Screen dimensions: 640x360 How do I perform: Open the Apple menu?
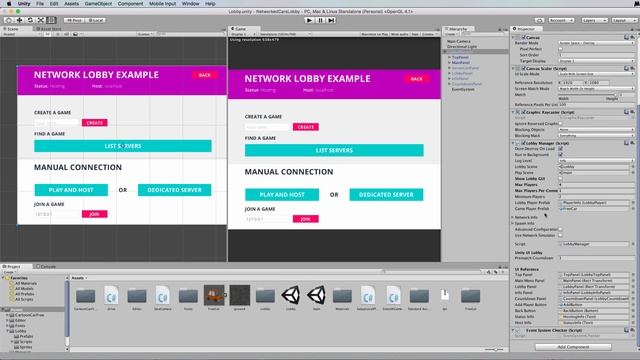point(9,4)
